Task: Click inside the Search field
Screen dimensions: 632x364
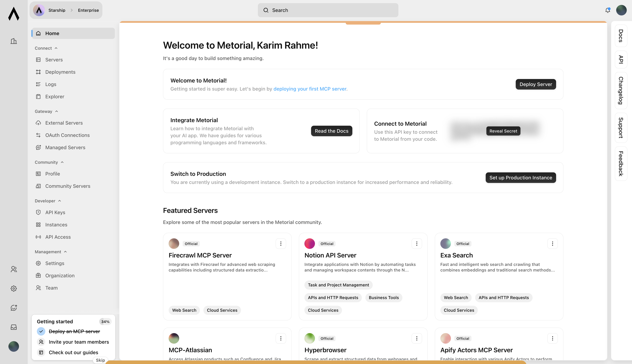Action: click(328, 10)
